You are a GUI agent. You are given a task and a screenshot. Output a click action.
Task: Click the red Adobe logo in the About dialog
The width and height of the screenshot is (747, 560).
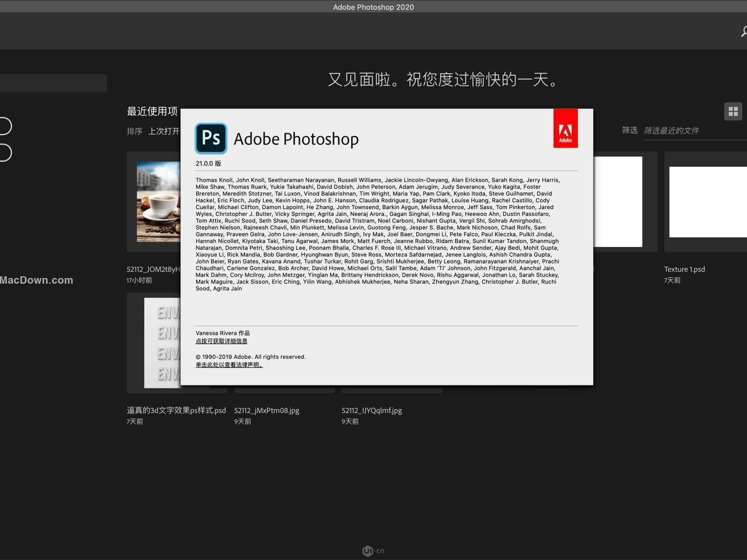pyautogui.click(x=565, y=128)
